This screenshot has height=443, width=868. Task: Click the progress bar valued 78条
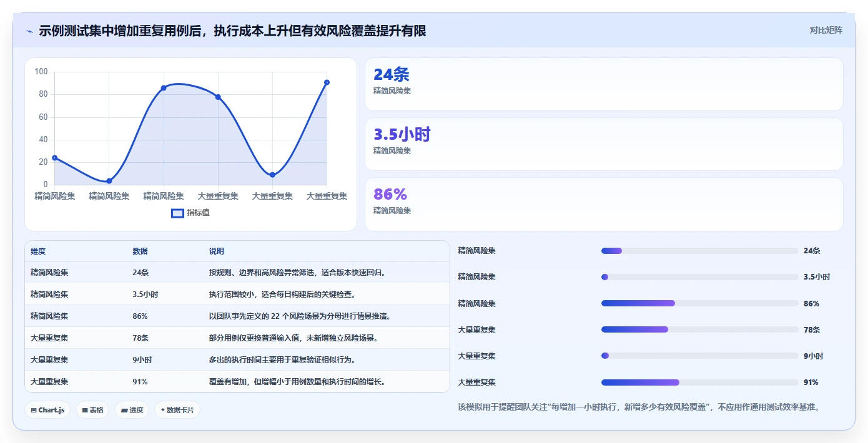[x=699, y=329]
